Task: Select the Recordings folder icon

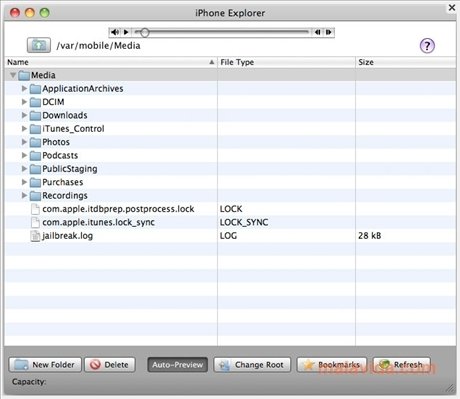Action: point(35,196)
